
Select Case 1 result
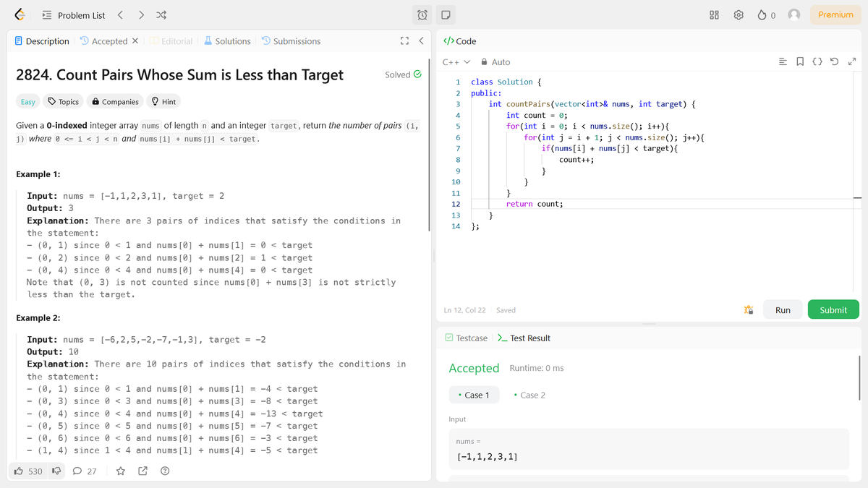click(474, 395)
